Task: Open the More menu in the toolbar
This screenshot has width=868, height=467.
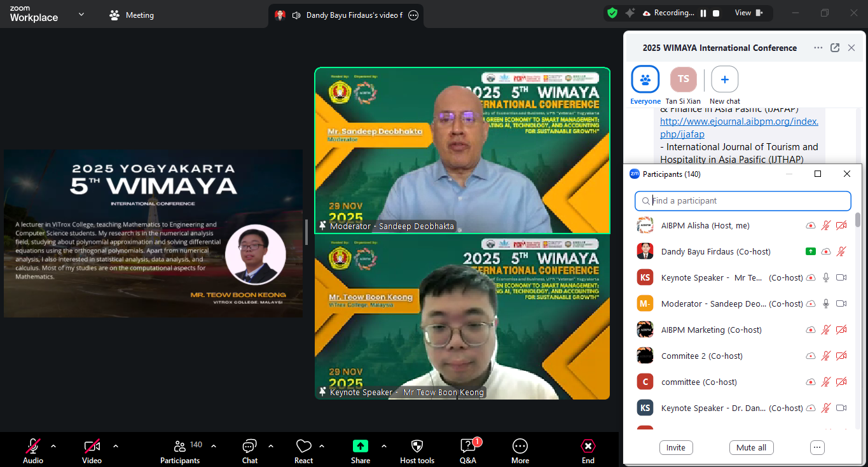Action: (520, 447)
